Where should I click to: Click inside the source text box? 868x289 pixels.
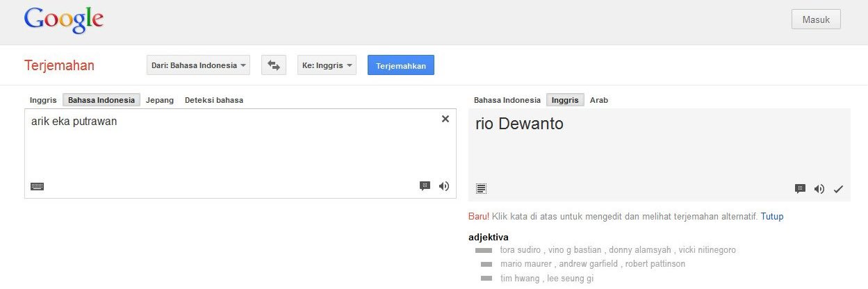click(x=240, y=154)
